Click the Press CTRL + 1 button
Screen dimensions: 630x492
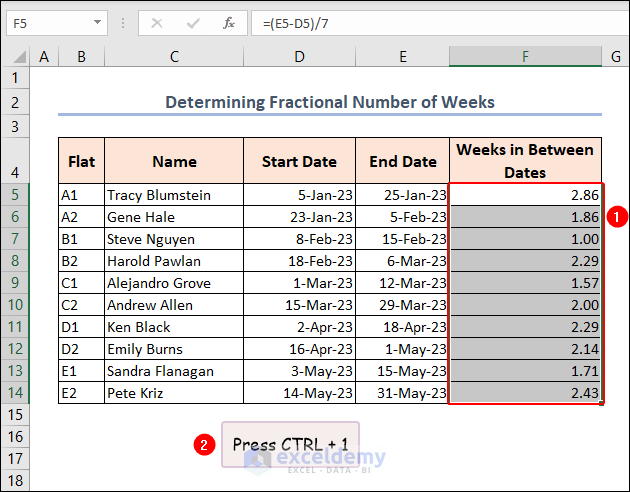tap(290, 444)
